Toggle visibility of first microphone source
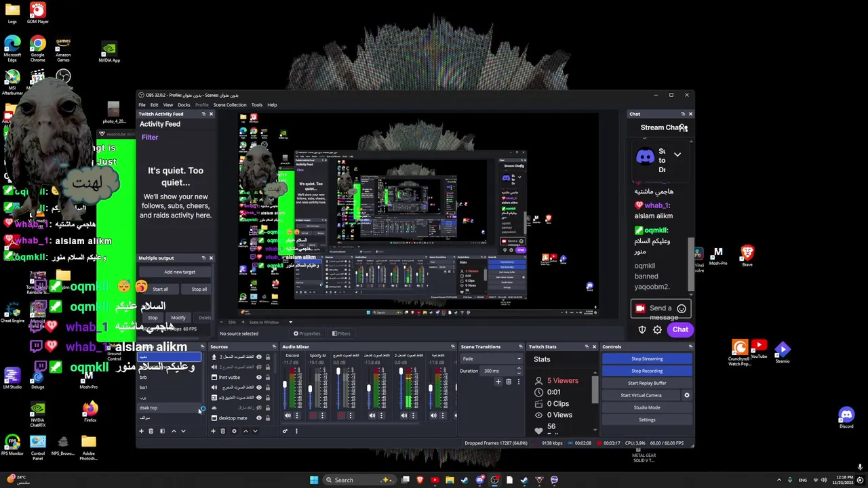Viewport: 868px width, 488px height. tap(258, 357)
